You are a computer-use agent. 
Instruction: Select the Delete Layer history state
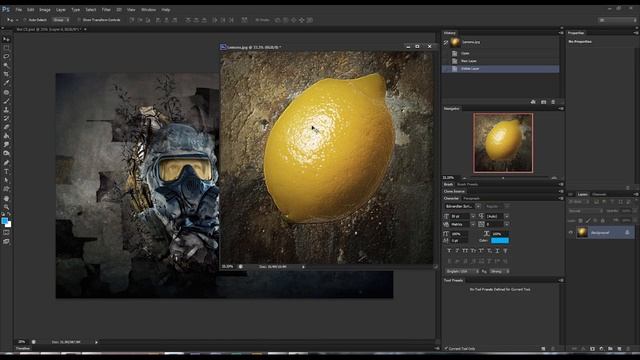click(500, 69)
